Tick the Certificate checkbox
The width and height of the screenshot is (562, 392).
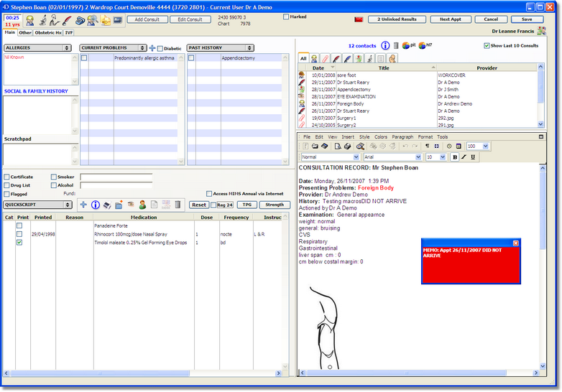(x=6, y=177)
